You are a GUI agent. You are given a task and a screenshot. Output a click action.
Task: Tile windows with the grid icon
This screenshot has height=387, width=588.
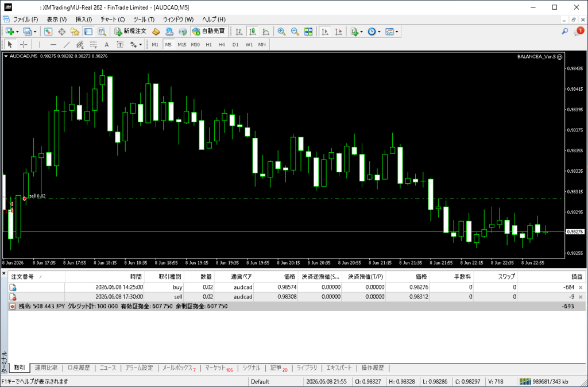308,32
